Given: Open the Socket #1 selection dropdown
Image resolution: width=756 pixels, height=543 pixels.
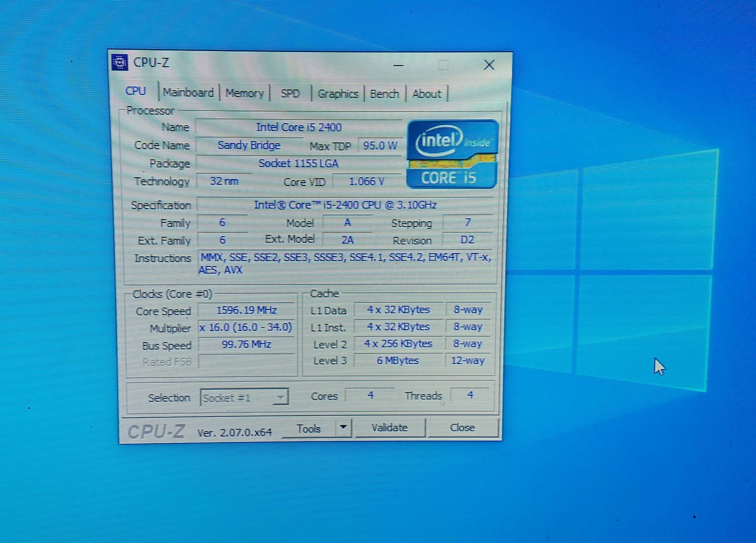Looking at the screenshot, I should click(244, 397).
